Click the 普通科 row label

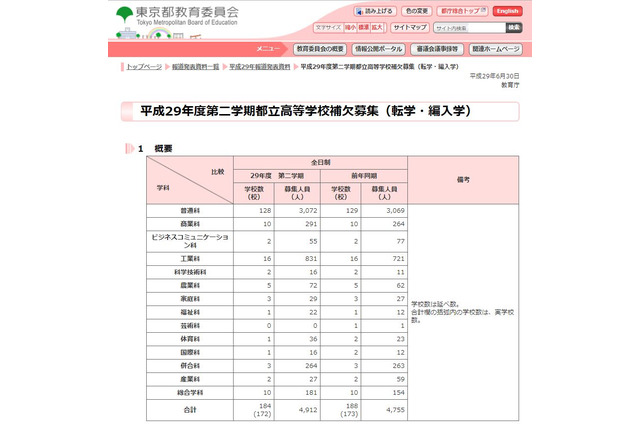click(190, 211)
